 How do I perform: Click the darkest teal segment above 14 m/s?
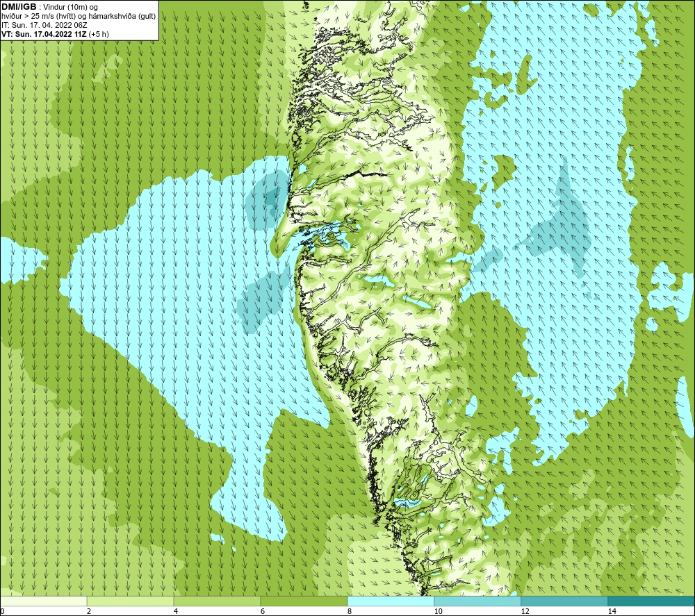tap(651, 601)
